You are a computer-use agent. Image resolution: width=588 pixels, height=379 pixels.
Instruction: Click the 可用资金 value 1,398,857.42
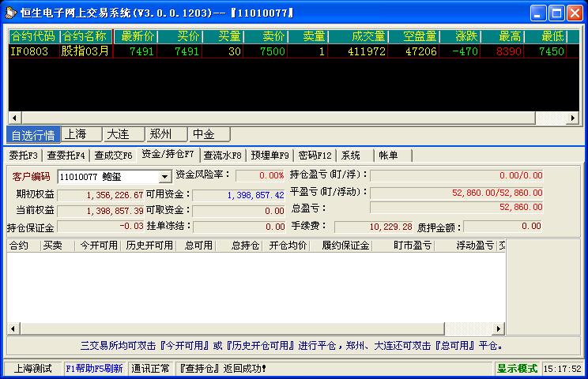239,195
